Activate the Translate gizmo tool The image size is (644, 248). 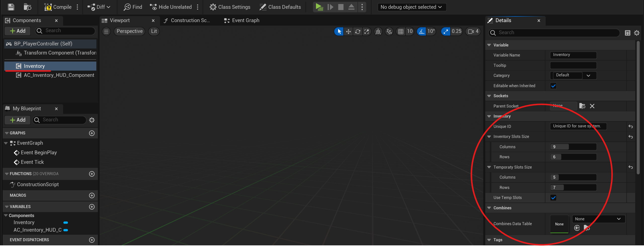click(x=348, y=31)
